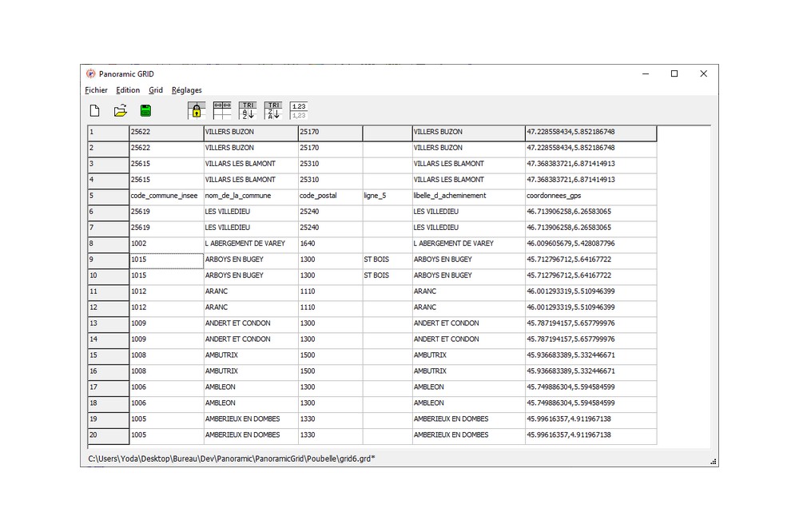Click the window resize grip corner
This screenshot has width=799, height=532.
point(714,462)
